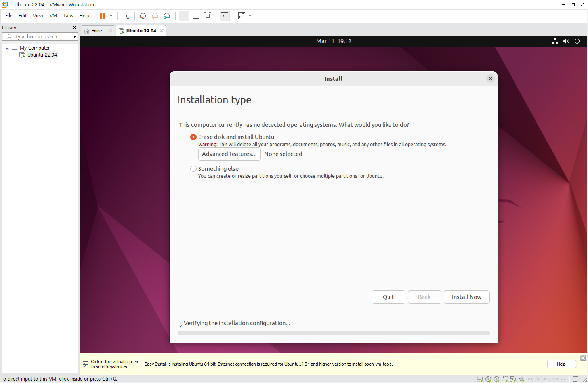Open the Help menu in menu bar
The height and width of the screenshot is (383, 588).
(84, 16)
